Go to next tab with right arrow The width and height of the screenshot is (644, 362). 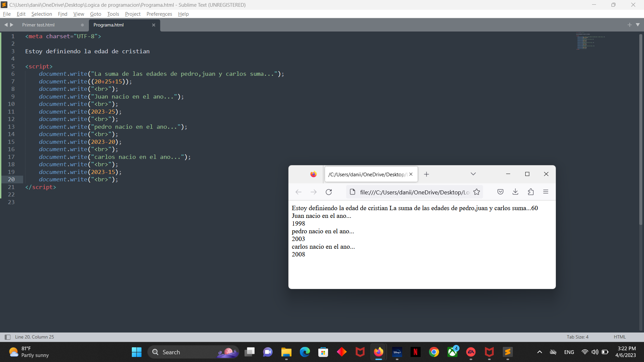12,25
